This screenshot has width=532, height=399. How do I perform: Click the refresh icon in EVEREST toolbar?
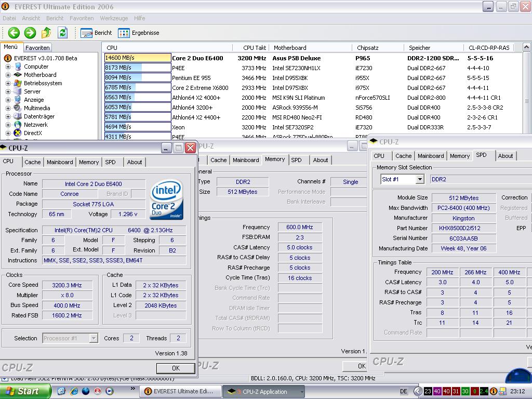point(63,33)
